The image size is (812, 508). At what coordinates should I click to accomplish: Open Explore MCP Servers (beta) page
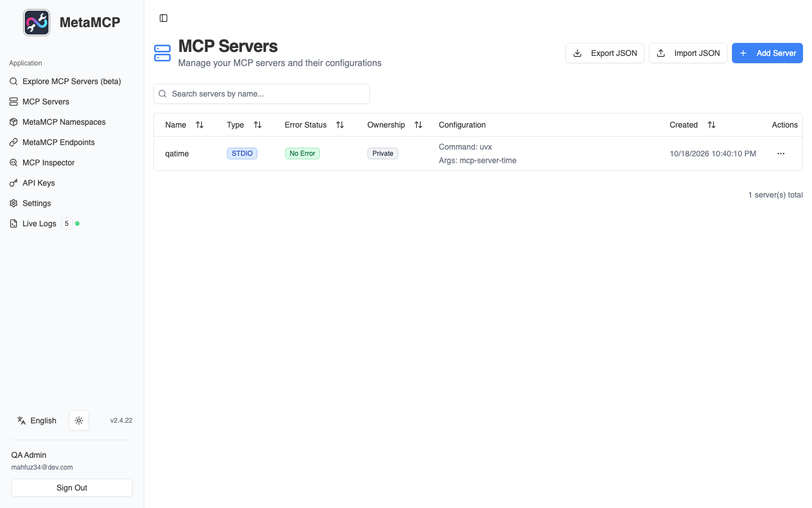click(x=72, y=81)
